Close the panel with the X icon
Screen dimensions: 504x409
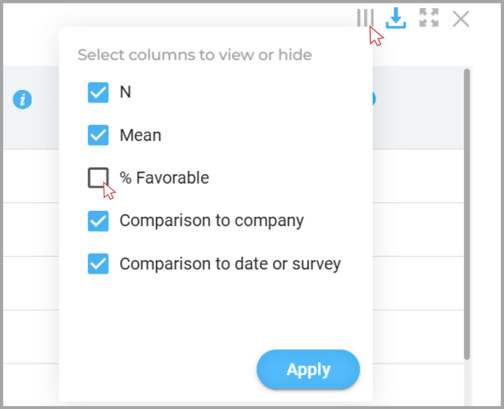461,19
